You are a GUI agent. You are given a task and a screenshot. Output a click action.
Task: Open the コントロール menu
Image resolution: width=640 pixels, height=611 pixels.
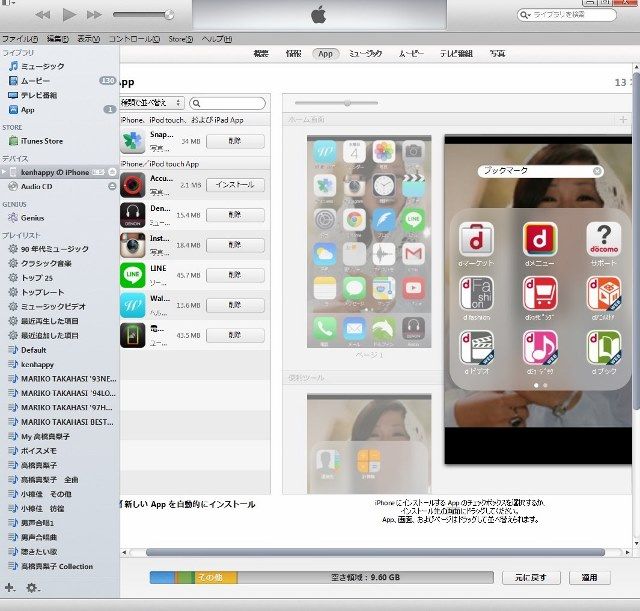click(134, 39)
